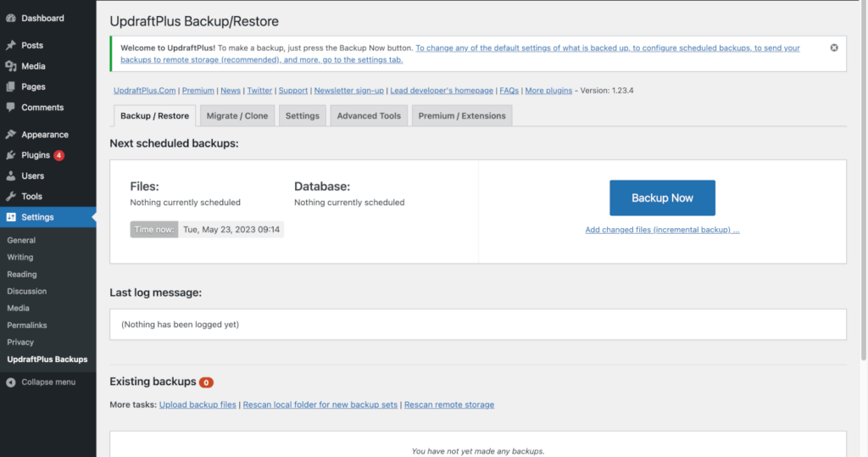Image resolution: width=868 pixels, height=457 pixels.
Task: Click the 'Time now:' label
Action: point(154,229)
